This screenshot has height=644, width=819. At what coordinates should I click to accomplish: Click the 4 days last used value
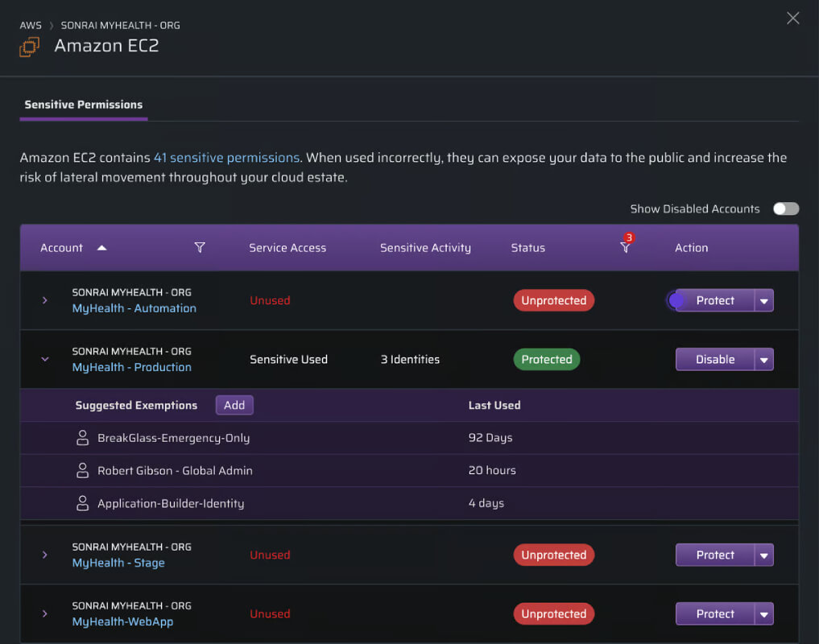point(486,503)
